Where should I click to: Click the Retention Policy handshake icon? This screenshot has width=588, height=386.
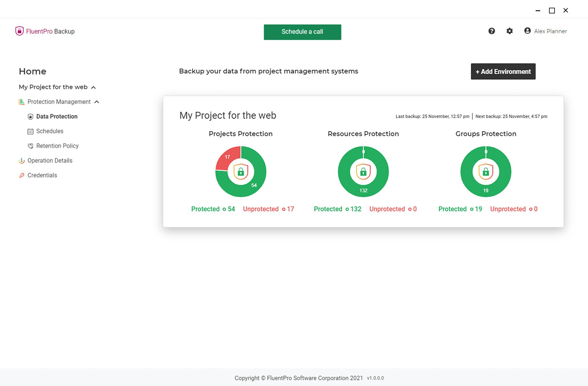30,146
